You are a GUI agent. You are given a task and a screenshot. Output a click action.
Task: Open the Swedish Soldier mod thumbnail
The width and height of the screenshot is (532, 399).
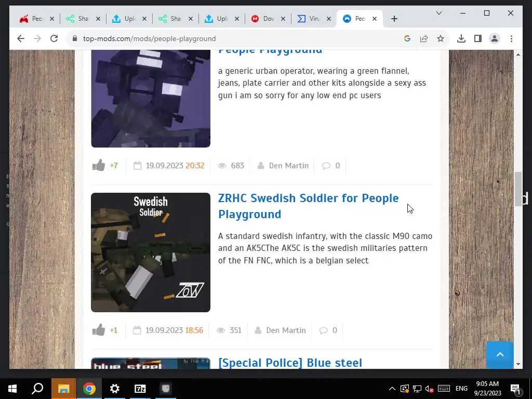coord(151,252)
